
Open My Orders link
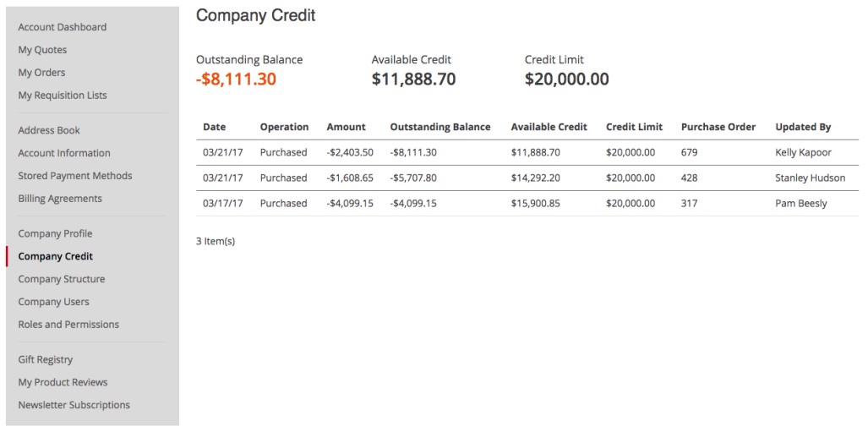pos(41,73)
